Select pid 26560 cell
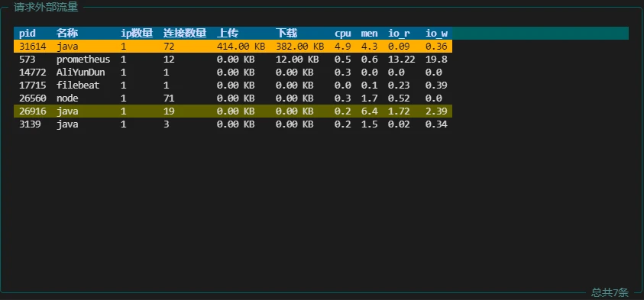Screen dimensions: 644x300 click(32, 98)
